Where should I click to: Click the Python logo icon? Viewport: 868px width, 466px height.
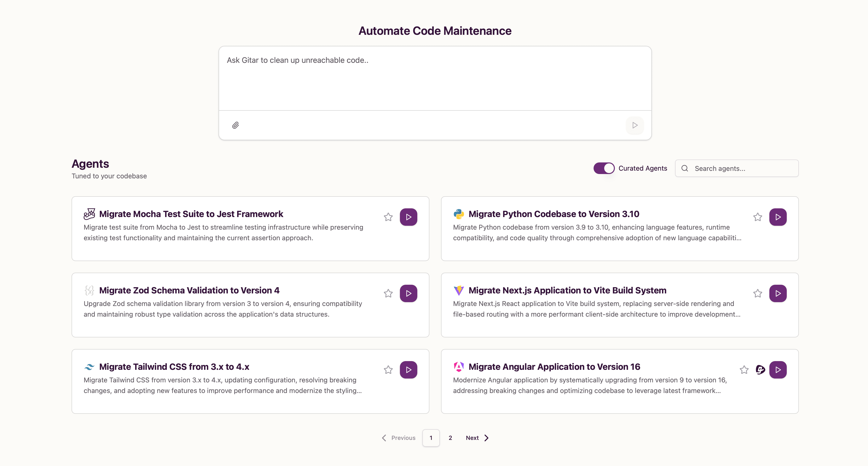[459, 214]
